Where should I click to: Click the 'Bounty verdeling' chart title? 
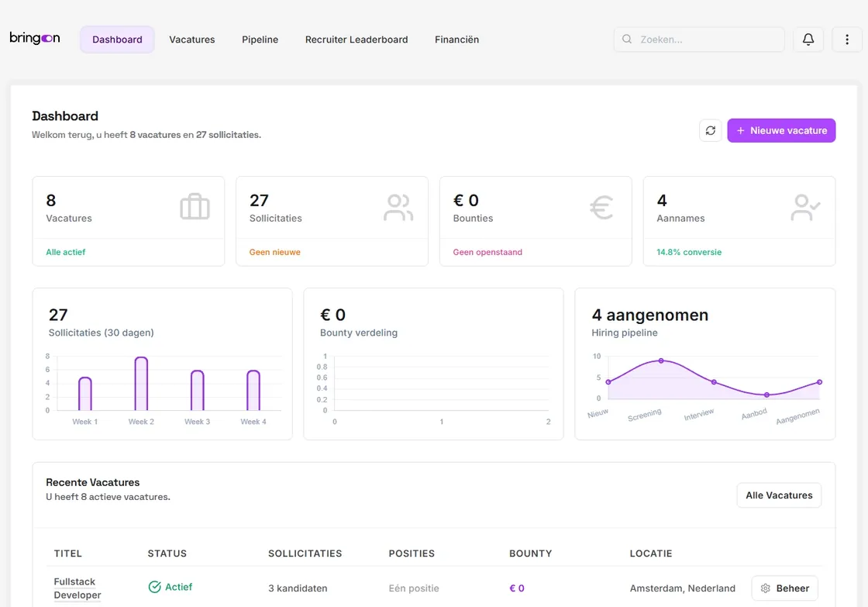coord(359,333)
